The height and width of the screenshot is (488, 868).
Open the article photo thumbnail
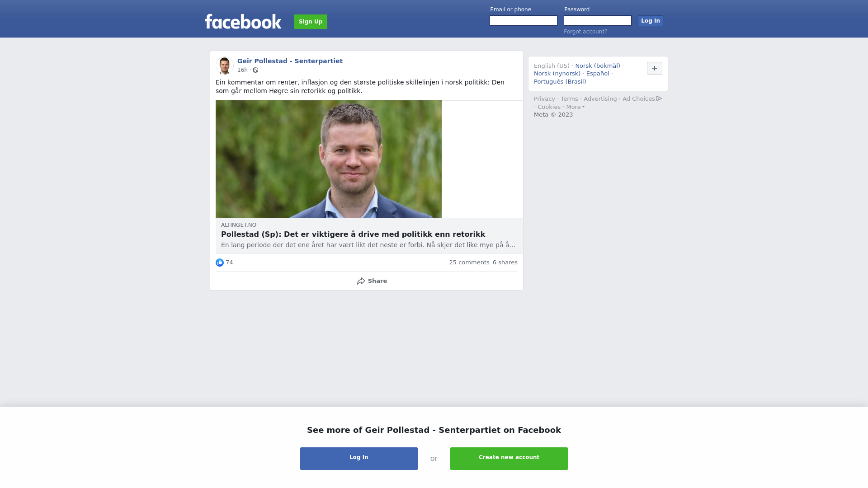point(329,159)
